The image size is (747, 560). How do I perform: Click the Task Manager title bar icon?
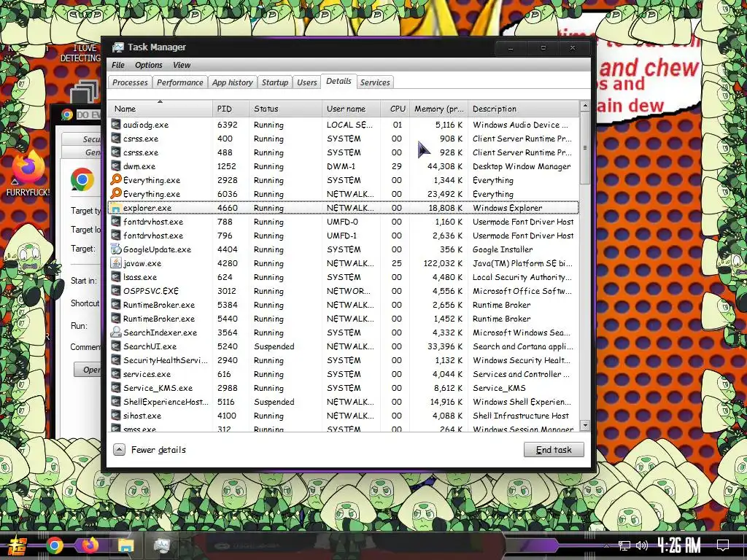point(117,47)
